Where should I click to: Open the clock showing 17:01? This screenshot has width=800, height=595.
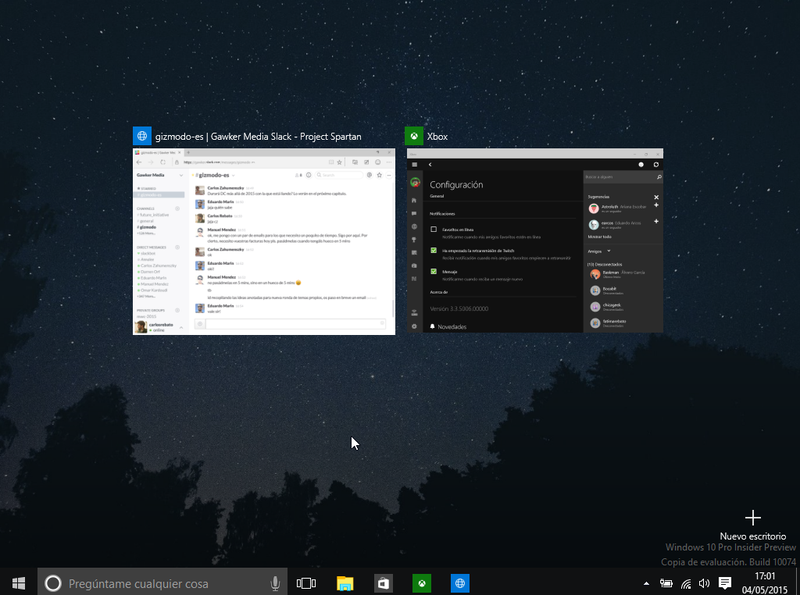click(765, 576)
